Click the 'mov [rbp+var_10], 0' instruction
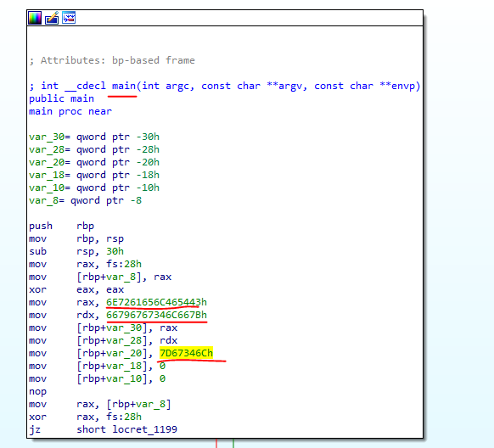This screenshot has height=448, width=494. click(97, 378)
